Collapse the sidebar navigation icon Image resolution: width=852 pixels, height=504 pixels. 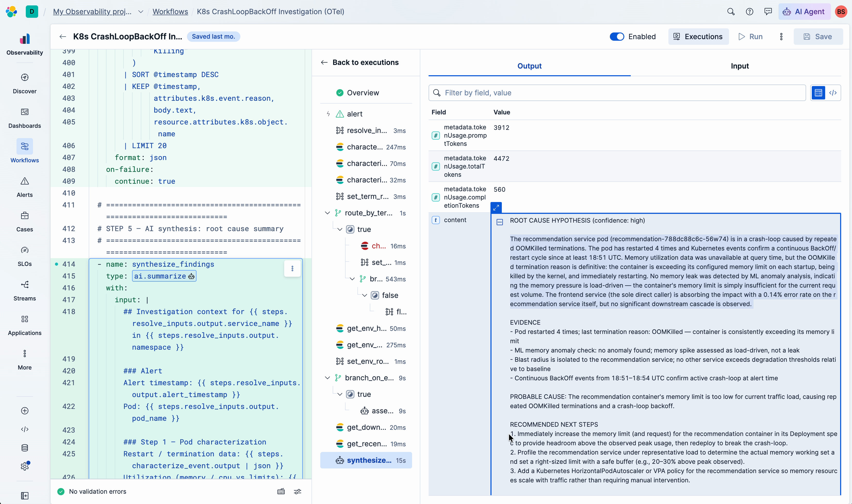click(x=24, y=495)
